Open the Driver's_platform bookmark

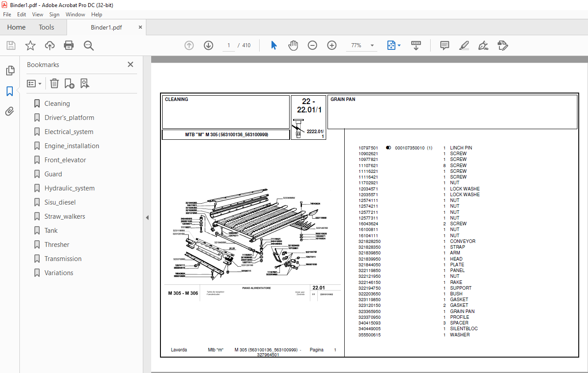(x=69, y=118)
